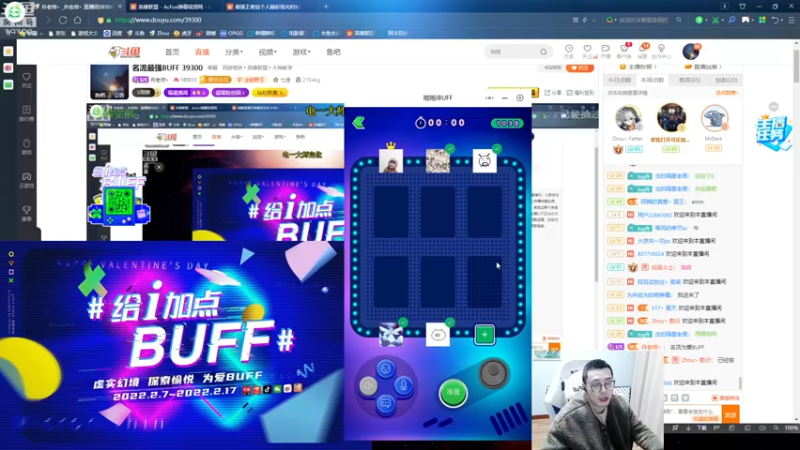Click the browser gamepad extension icon
Image resolution: width=800 pixels, height=450 pixels.
(x=746, y=20)
